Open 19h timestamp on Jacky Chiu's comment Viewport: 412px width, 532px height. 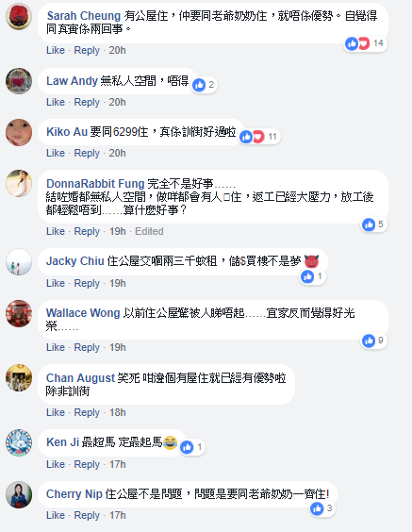click(117, 283)
